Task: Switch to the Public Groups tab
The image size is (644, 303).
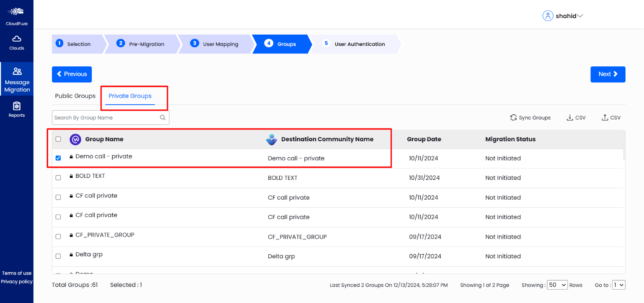Action: [x=75, y=96]
